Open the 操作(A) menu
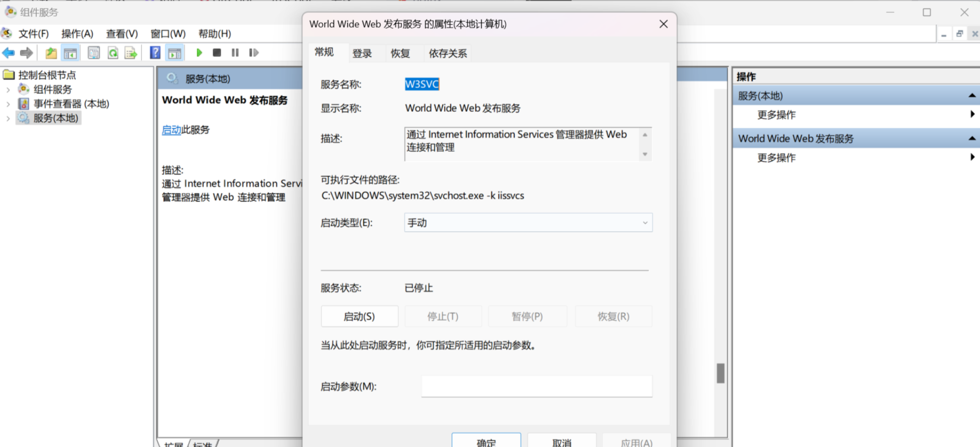The width and height of the screenshot is (980, 447). pos(77,34)
